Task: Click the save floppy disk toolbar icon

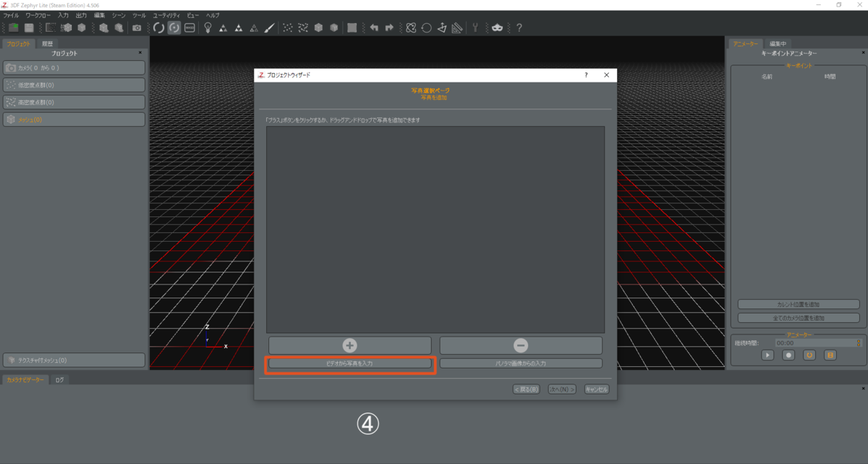Action: (x=30, y=28)
